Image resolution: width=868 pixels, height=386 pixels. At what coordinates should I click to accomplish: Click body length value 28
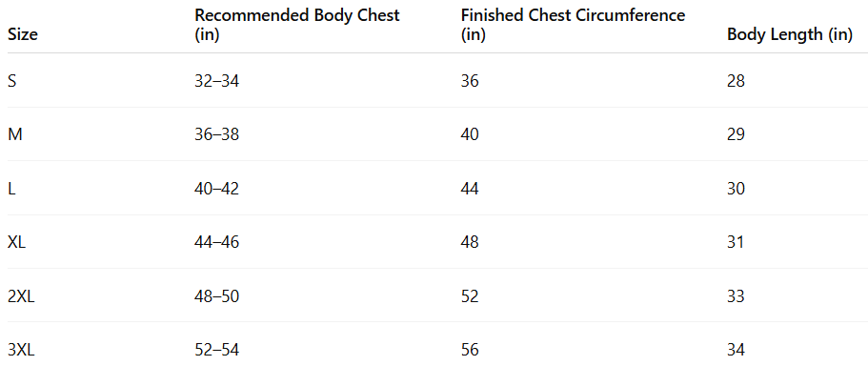736,81
